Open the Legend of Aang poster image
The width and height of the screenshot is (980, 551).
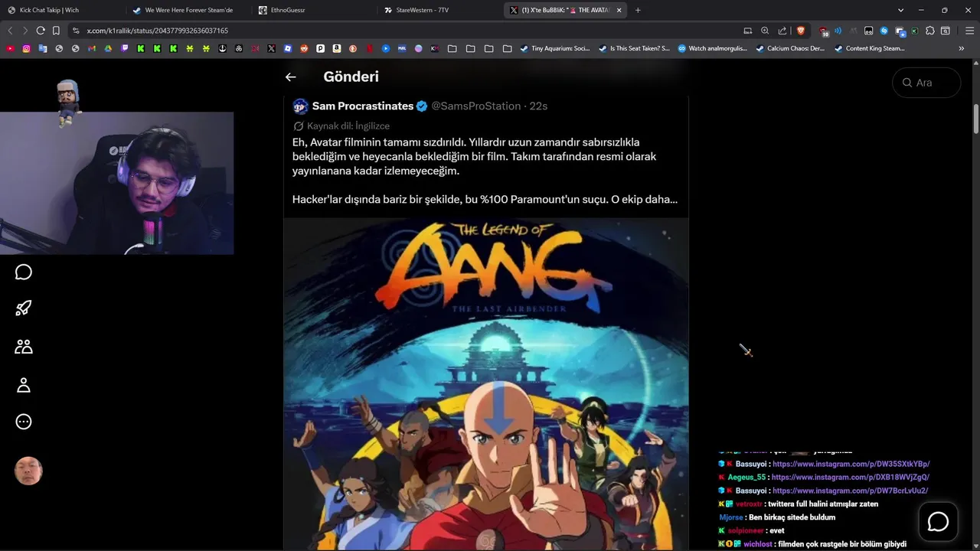click(x=486, y=384)
